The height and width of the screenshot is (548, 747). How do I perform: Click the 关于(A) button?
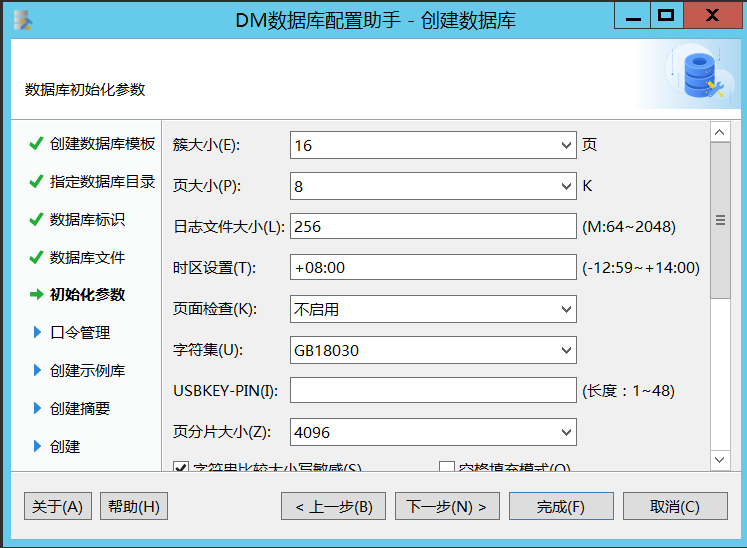click(x=58, y=506)
